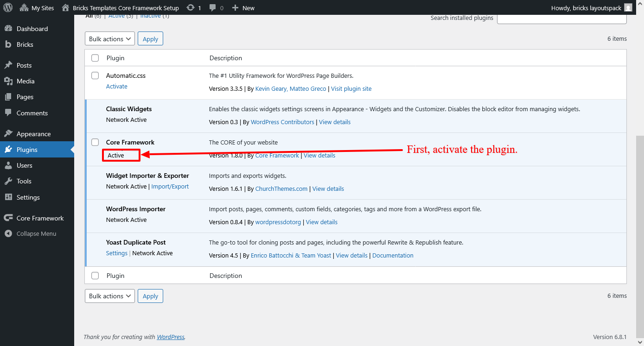The image size is (644, 346).
Task: Toggle select-all checkbox in table footer
Action: tap(95, 276)
